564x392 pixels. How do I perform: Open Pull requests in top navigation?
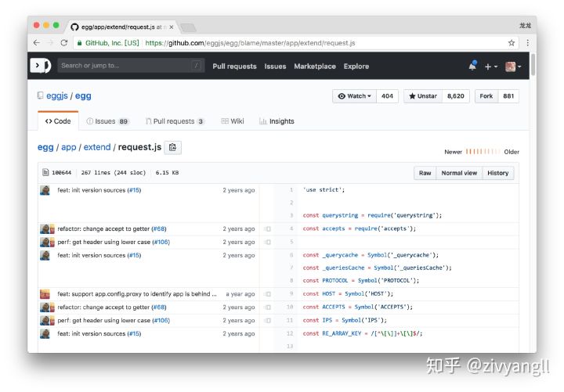coord(234,67)
